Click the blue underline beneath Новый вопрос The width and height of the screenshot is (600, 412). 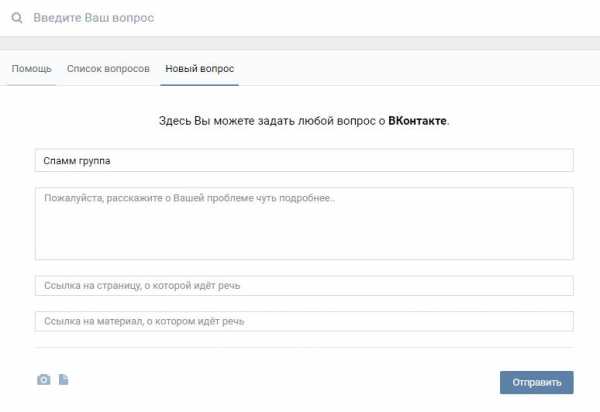coord(199,85)
